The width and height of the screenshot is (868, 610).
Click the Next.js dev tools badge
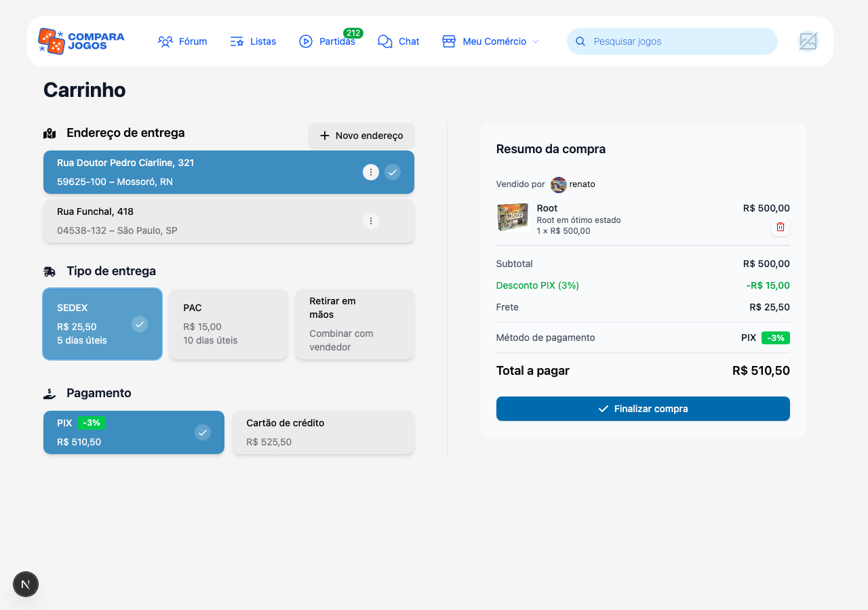click(26, 584)
